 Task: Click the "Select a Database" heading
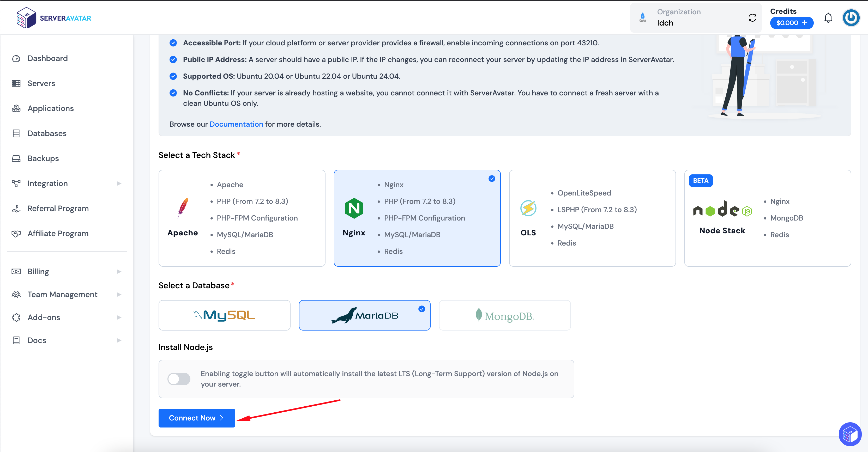(x=194, y=286)
